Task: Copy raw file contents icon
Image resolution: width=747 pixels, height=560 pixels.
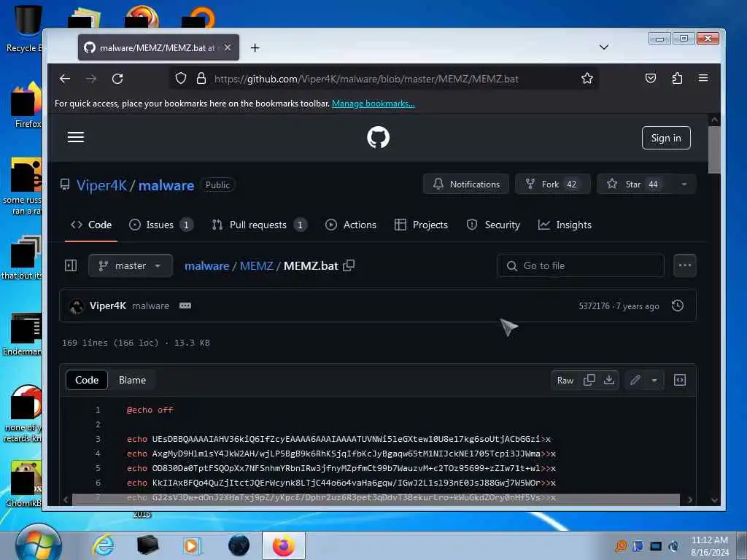Action: [x=589, y=380]
